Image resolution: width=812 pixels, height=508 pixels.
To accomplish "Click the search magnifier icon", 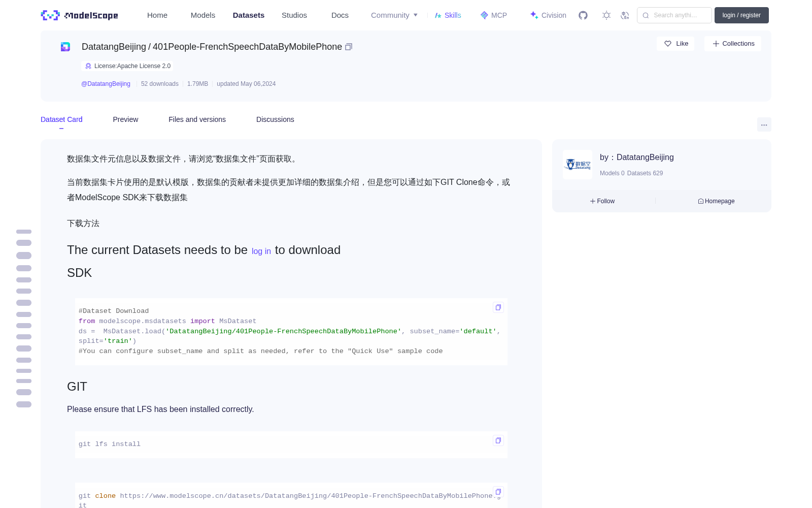I will click(x=646, y=15).
